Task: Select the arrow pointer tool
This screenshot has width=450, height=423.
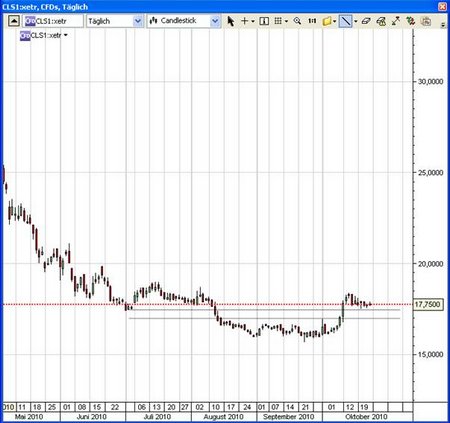Action: (x=230, y=21)
